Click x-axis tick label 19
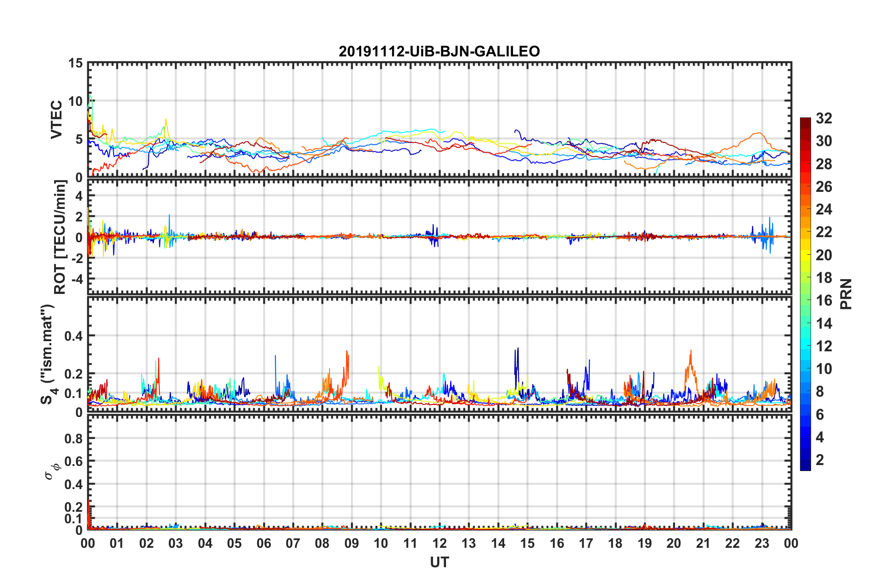 pyautogui.click(x=645, y=543)
